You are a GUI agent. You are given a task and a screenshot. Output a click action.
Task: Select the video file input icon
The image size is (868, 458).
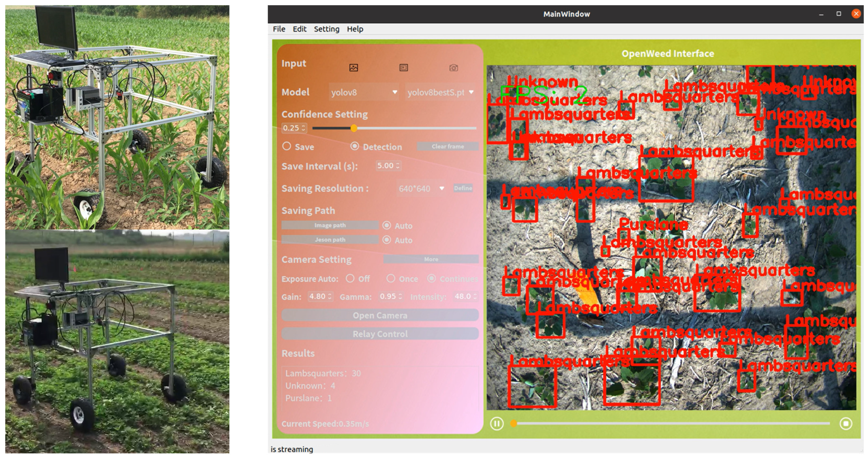403,68
